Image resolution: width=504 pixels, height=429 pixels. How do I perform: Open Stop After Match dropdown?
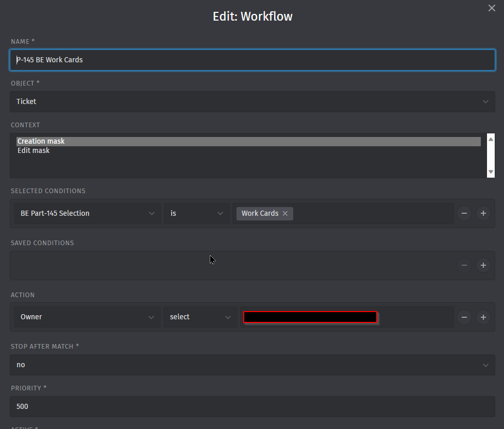pos(253,365)
